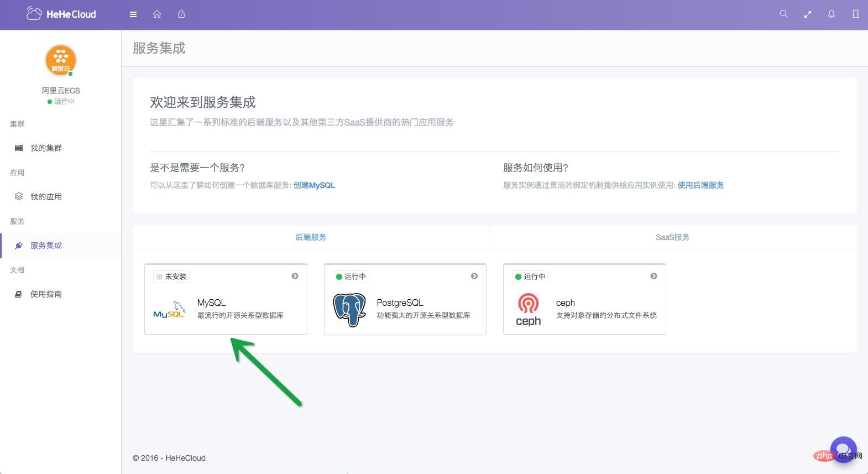
Task: Follow the 创建MySQL link
Action: click(314, 185)
